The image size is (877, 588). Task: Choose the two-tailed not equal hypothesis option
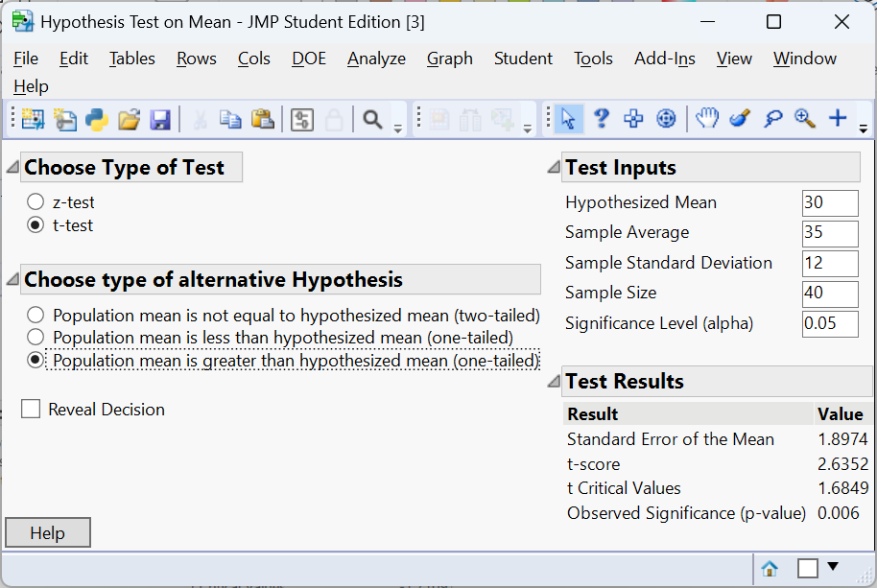(x=36, y=315)
